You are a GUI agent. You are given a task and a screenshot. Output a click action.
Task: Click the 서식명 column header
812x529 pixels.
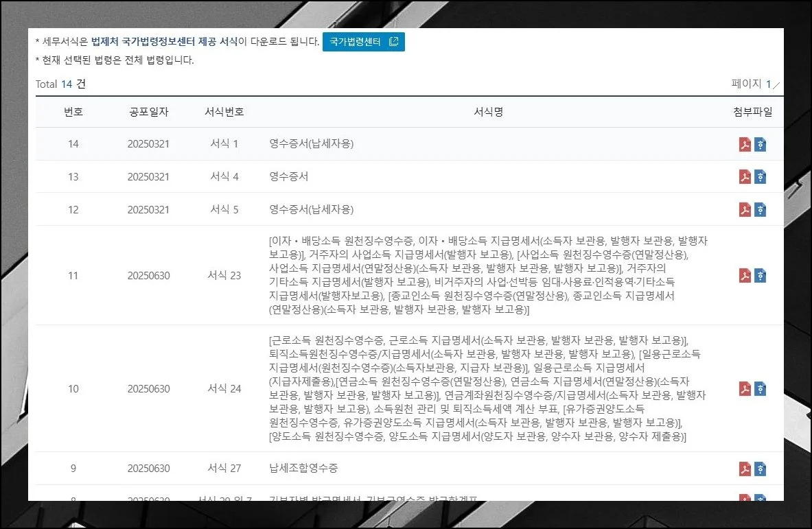487,112
